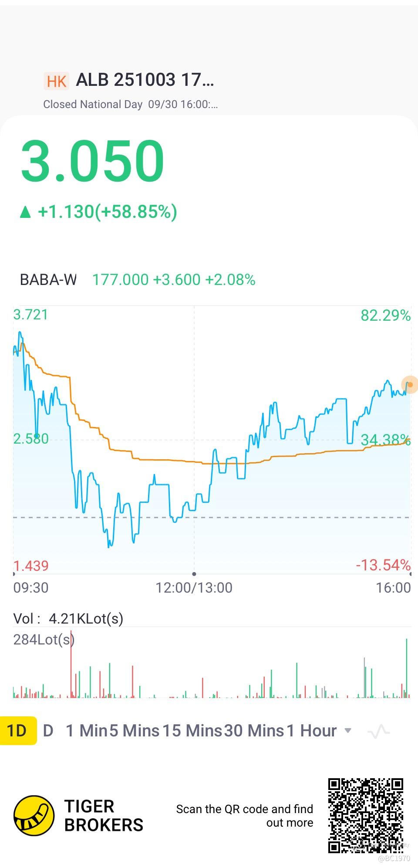
Task: Tap the ALB 251003 warrant title
Action: point(145,80)
